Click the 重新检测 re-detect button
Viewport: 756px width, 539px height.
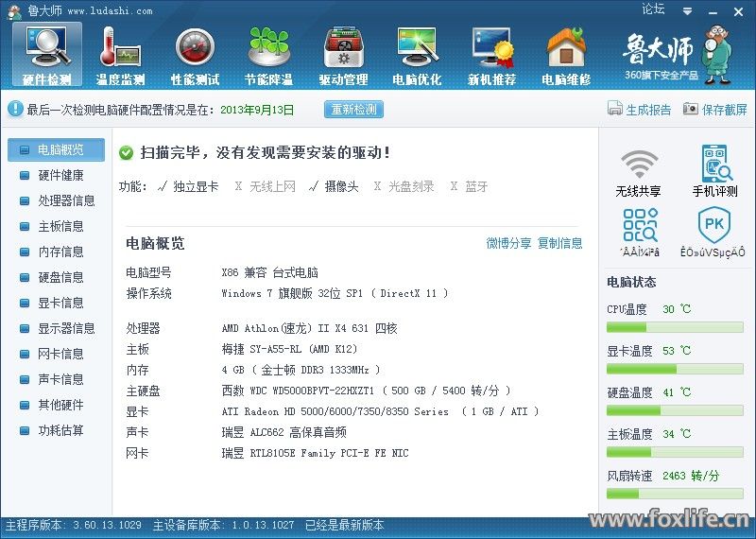[x=354, y=109]
